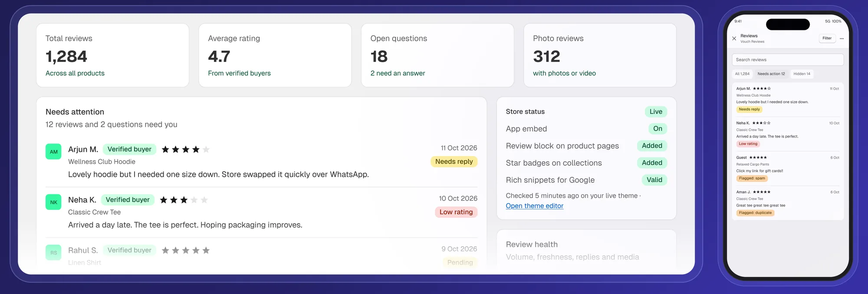This screenshot has width=868, height=294.
Task: Click the 'App embed' label
Action: click(x=526, y=129)
